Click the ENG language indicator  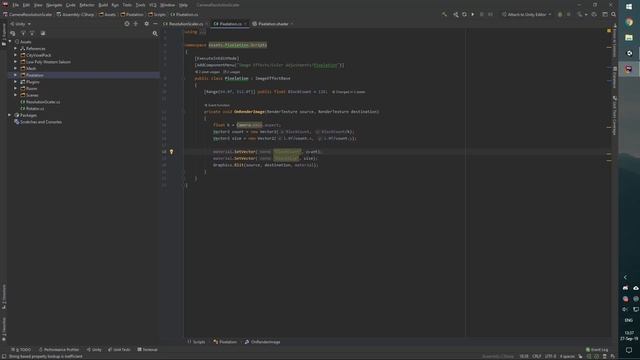(629, 320)
